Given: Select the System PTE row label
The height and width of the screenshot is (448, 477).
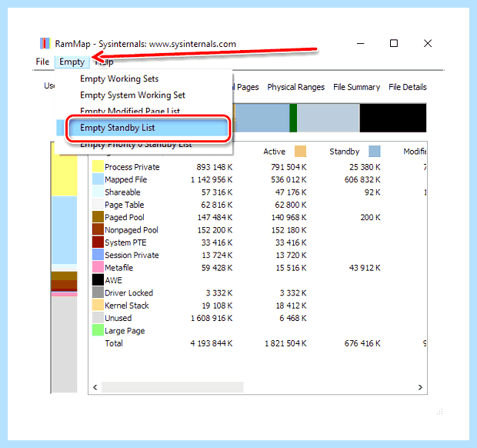Looking at the screenshot, I should [125, 242].
